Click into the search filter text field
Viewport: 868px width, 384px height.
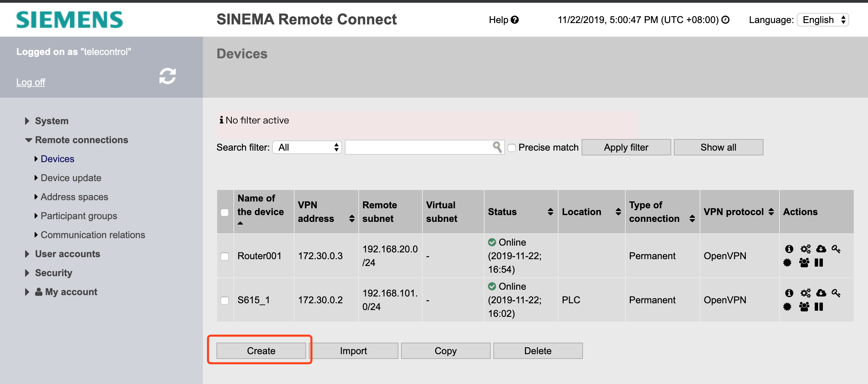(x=418, y=147)
